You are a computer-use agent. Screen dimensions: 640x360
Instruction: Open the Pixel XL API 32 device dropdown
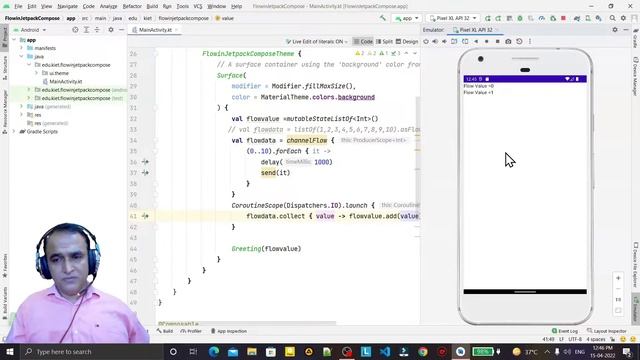tap(453, 18)
